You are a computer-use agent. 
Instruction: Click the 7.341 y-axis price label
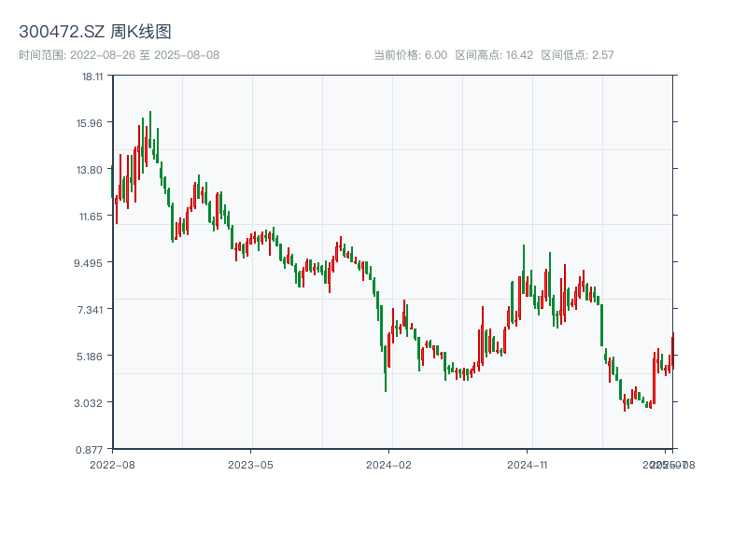[x=91, y=310]
